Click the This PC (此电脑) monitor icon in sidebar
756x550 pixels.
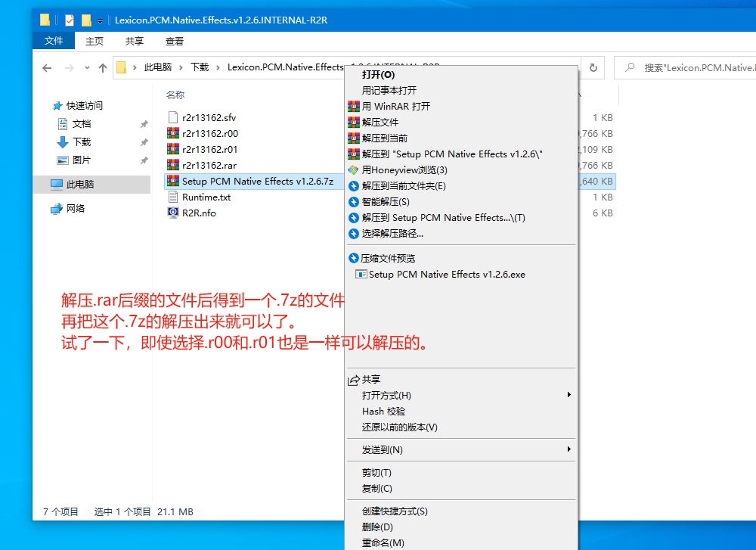(x=57, y=185)
